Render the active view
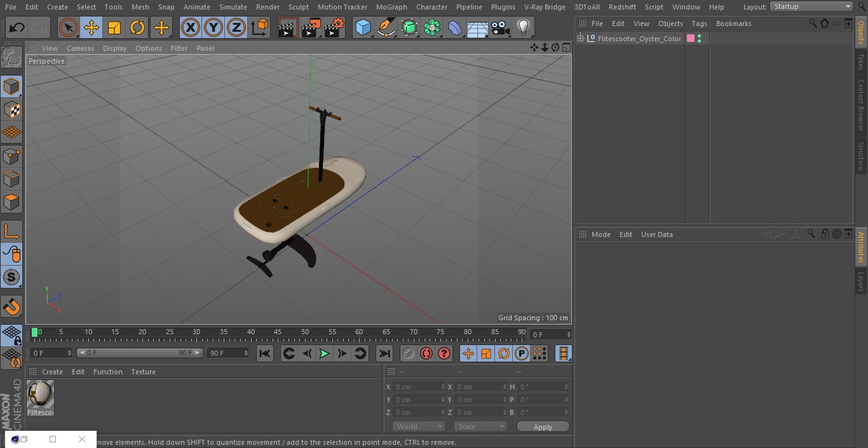The height and width of the screenshot is (448, 868). click(288, 27)
